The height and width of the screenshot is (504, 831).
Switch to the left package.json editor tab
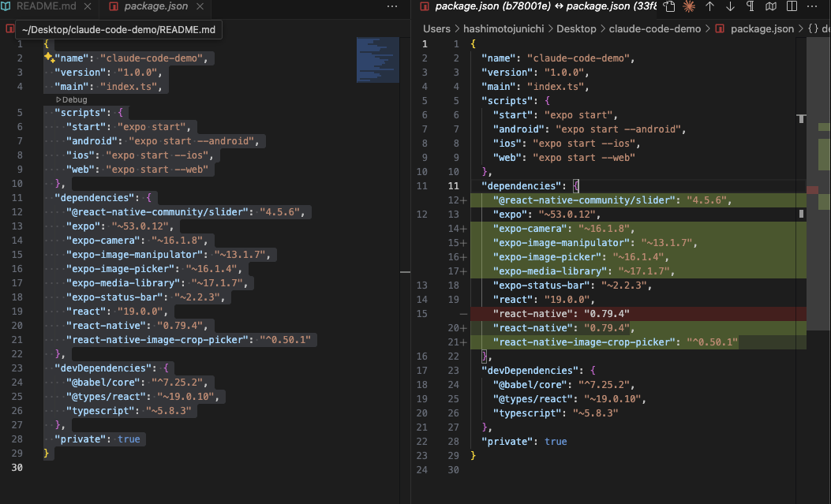pos(155,6)
